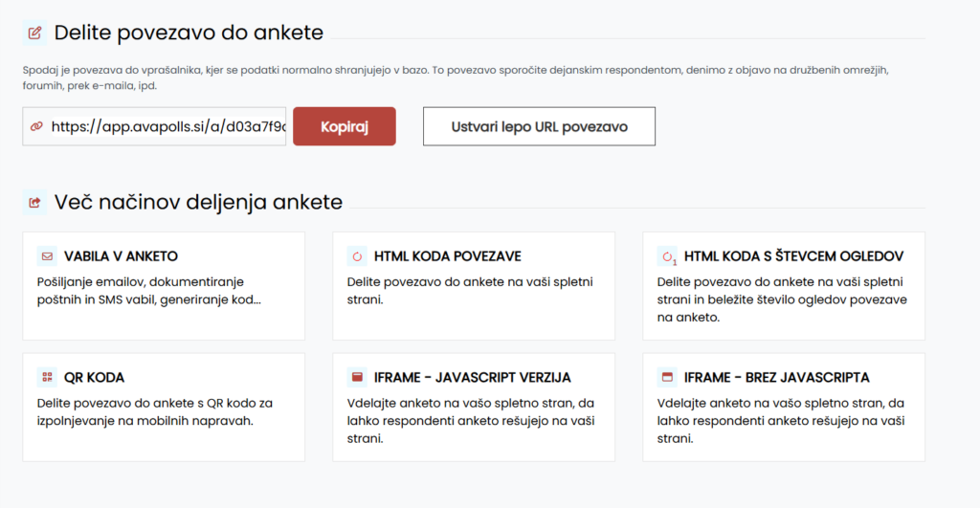Click the survey URL input field
Screen dimensions: 980x508
coord(154,126)
